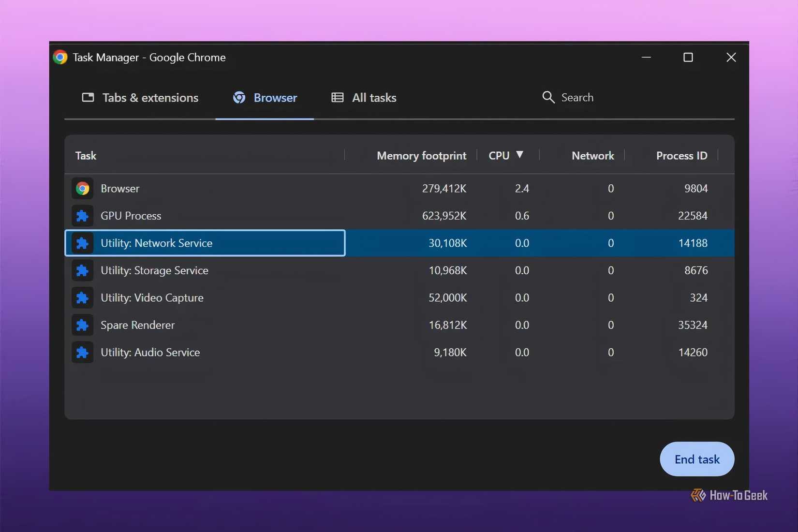
Task: End the selected task
Action: (x=697, y=459)
